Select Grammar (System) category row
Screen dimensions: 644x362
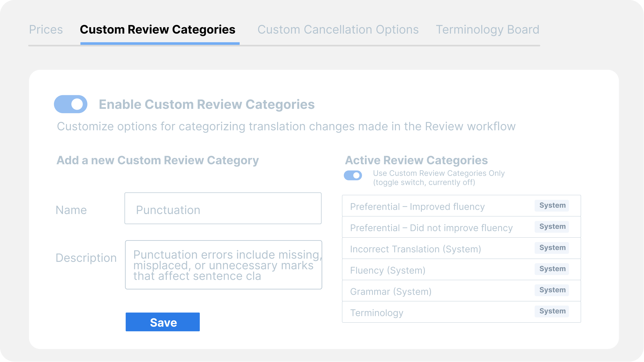(x=391, y=291)
